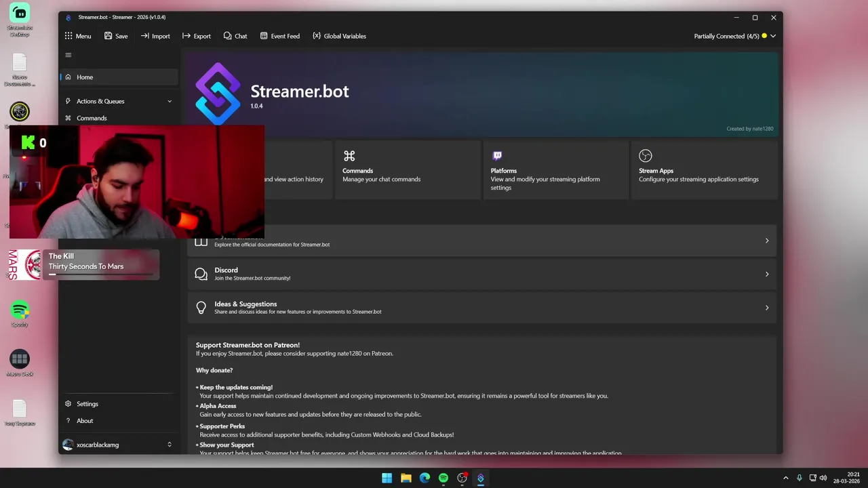The width and height of the screenshot is (868, 488).
Task: Open the Chat window from toolbar
Action: 235,36
